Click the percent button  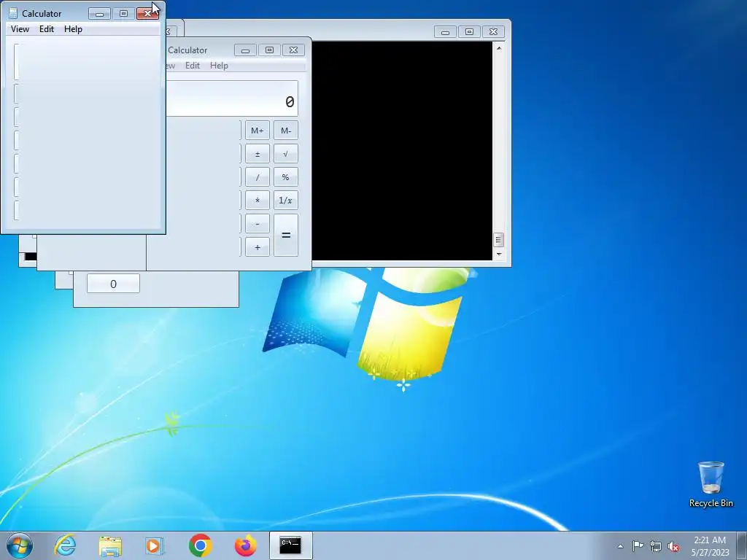[286, 177]
